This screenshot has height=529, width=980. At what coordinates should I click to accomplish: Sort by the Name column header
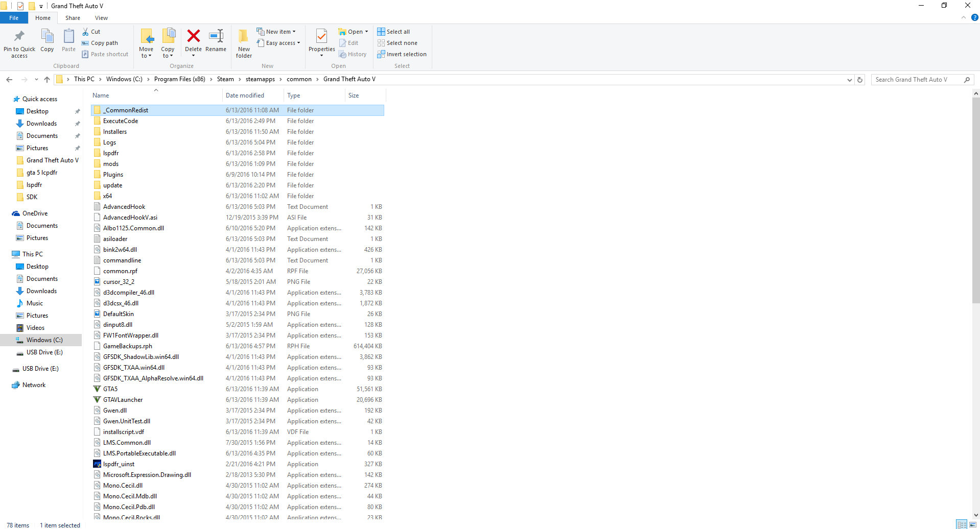pos(156,95)
